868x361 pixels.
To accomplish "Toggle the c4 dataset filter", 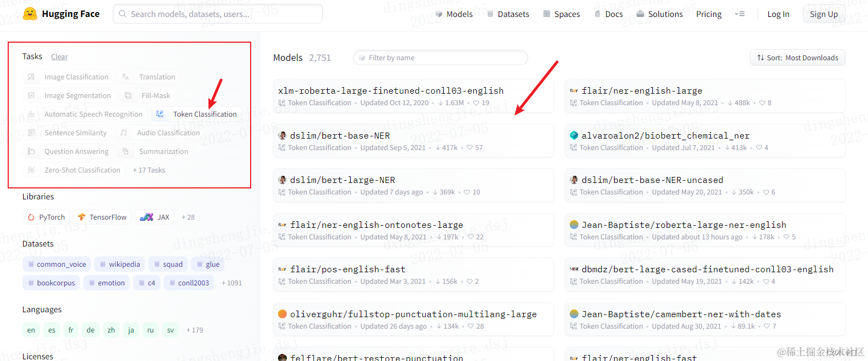I will [x=147, y=283].
